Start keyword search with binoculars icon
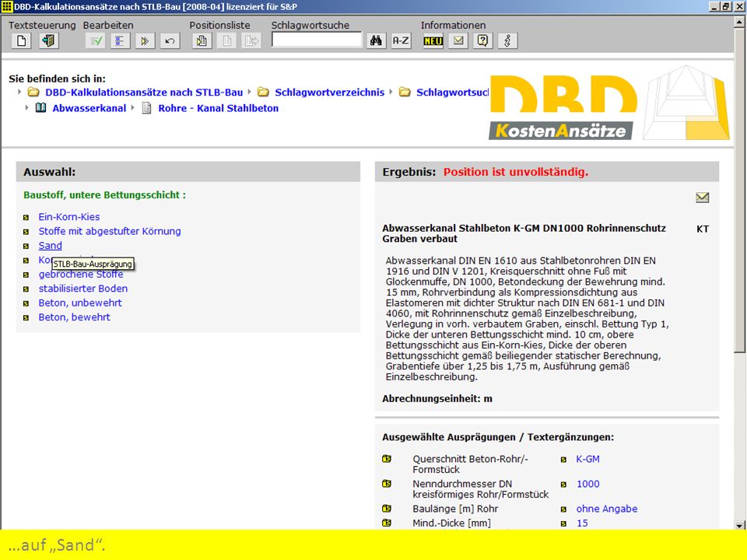The image size is (747, 560). 376,41
